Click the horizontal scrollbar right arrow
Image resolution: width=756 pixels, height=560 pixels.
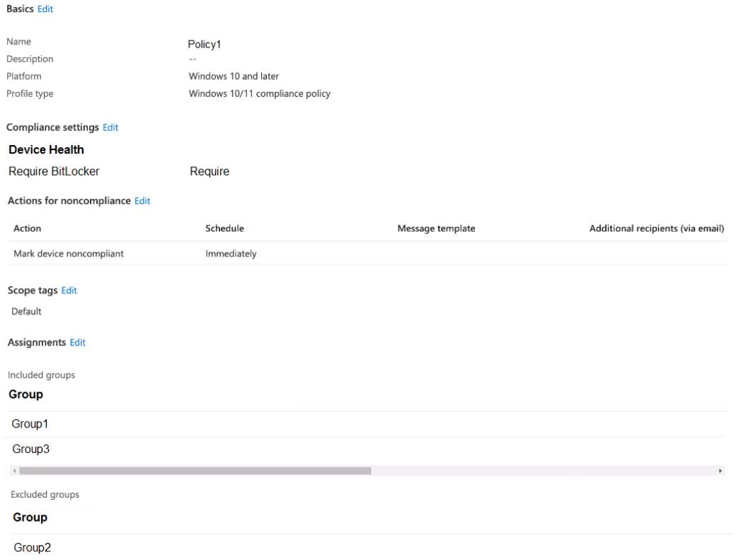coord(721,471)
